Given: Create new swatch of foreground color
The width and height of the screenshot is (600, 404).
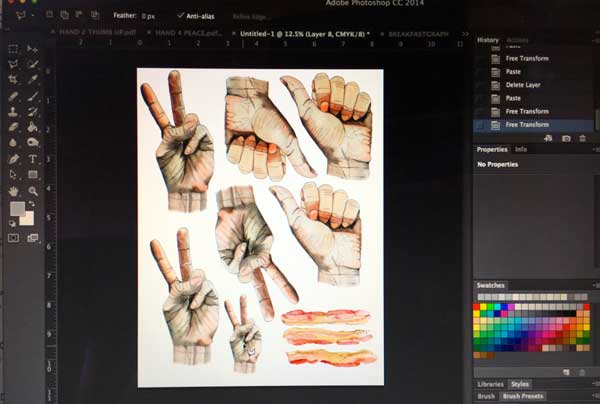Looking at the screenshot, I should tap(566, 372).
